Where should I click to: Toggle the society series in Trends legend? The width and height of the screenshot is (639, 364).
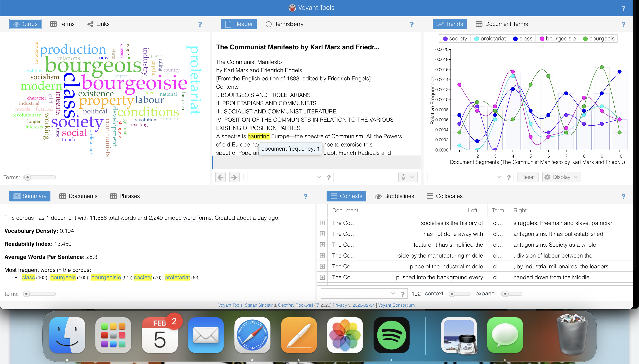click(455, 38)
